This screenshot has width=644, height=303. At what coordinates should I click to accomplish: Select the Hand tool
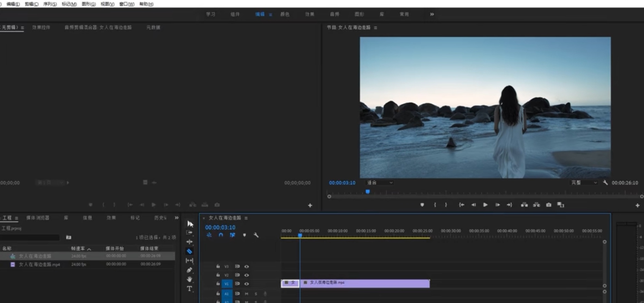pos(189,279)
